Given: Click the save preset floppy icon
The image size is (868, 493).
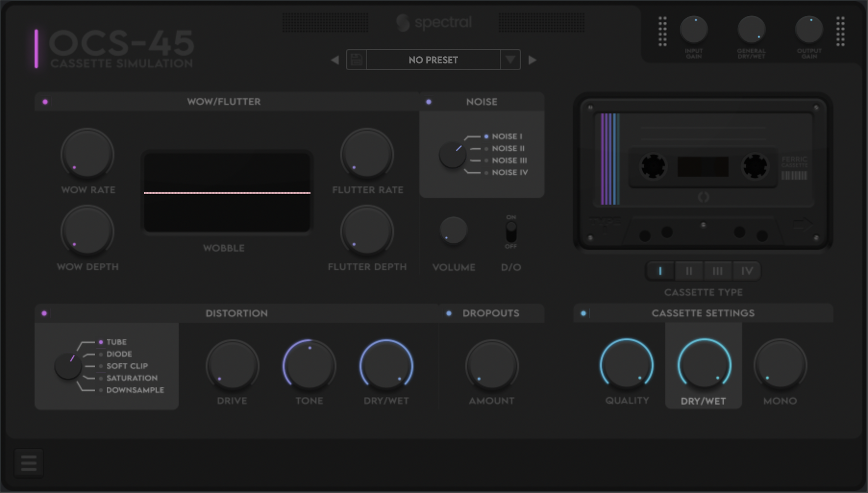Looking at the screenshot, I should [357, 60].
